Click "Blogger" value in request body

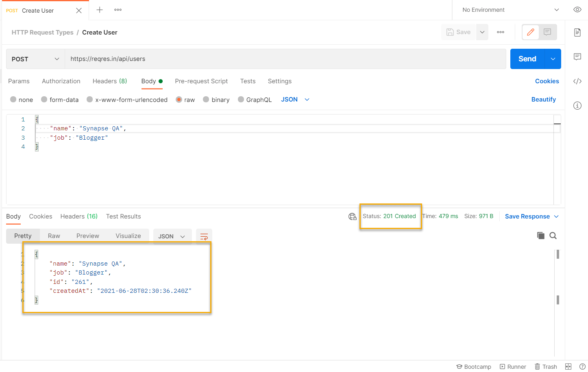click(92, 138)
